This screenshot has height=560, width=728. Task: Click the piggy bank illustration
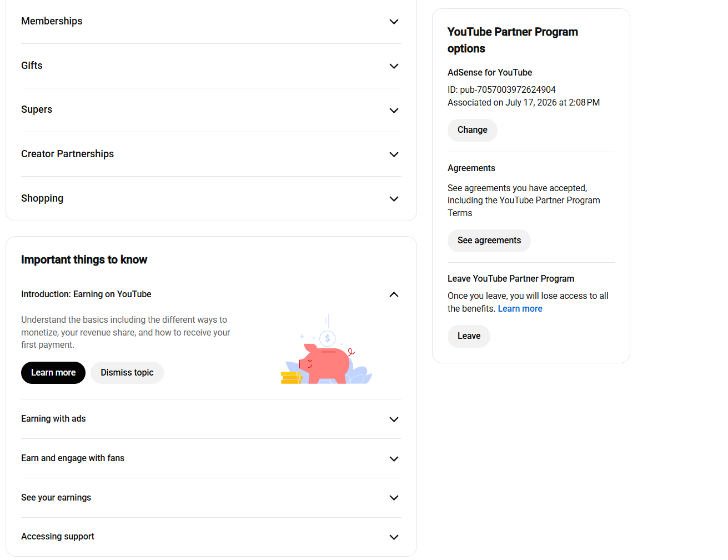tap(326, 350)
